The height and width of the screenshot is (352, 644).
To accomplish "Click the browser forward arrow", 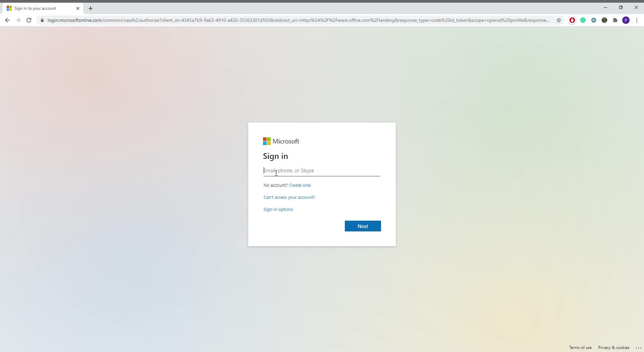I will pyautogui.click(x=18, y=20).
